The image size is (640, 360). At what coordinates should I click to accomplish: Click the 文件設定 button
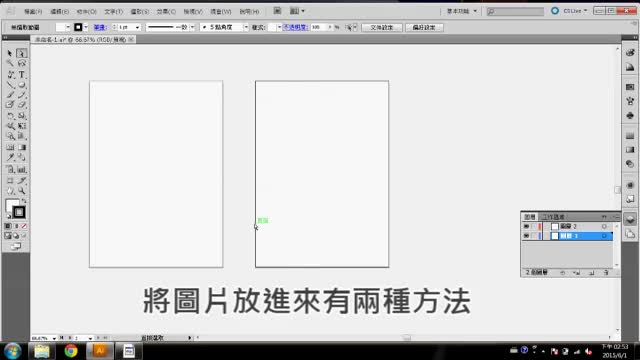(x=382, y=27)
